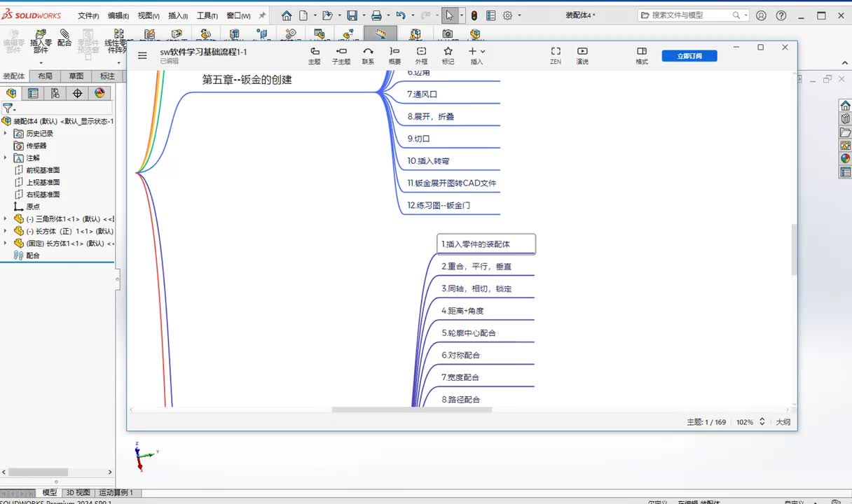Open SolidWorks options gear
Image resolution: width=852 pixels, height=504 pixels.
click(x=508, y=15)
